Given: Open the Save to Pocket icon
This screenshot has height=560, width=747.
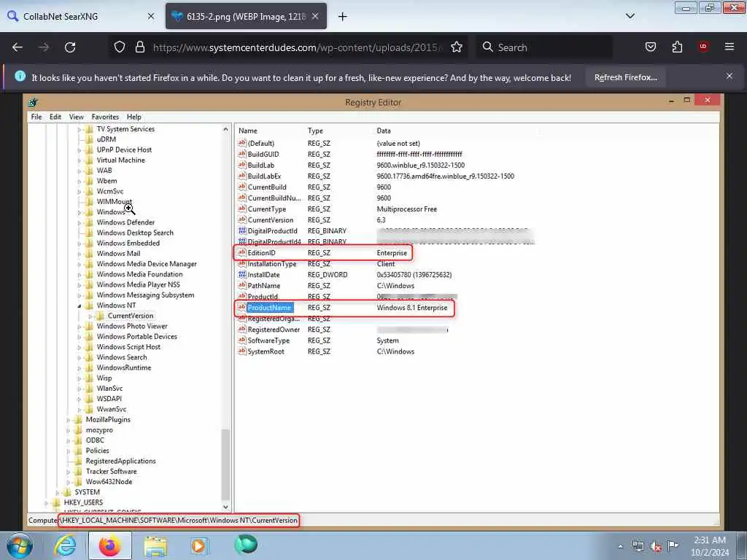Looking at the screenshot, I should tap(650, 47).
